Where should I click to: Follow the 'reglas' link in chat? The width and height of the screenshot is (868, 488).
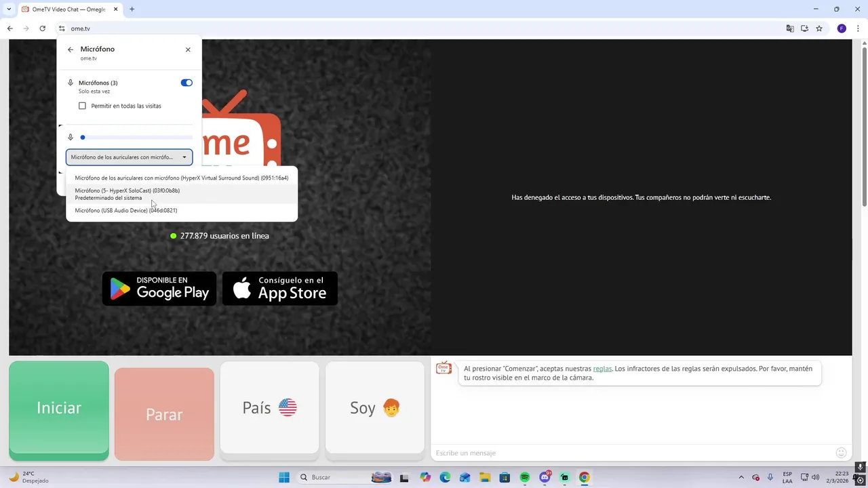point(602,369)
